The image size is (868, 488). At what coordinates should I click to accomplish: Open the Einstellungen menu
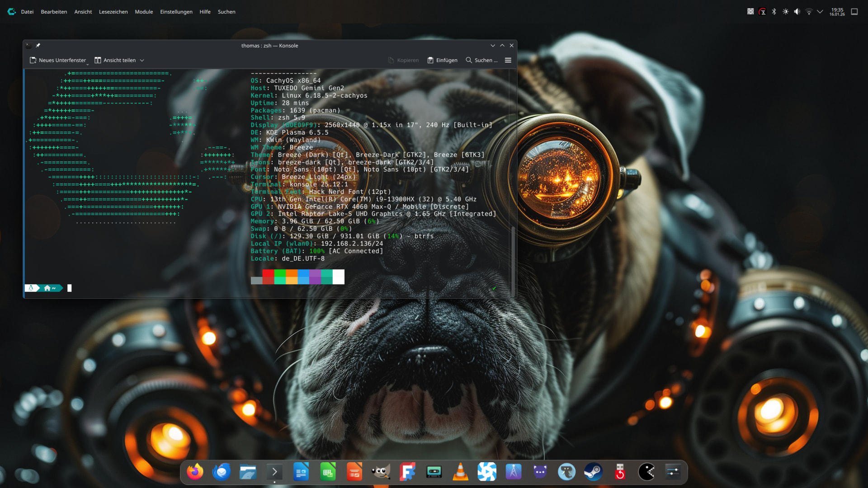tap(176, 12)
